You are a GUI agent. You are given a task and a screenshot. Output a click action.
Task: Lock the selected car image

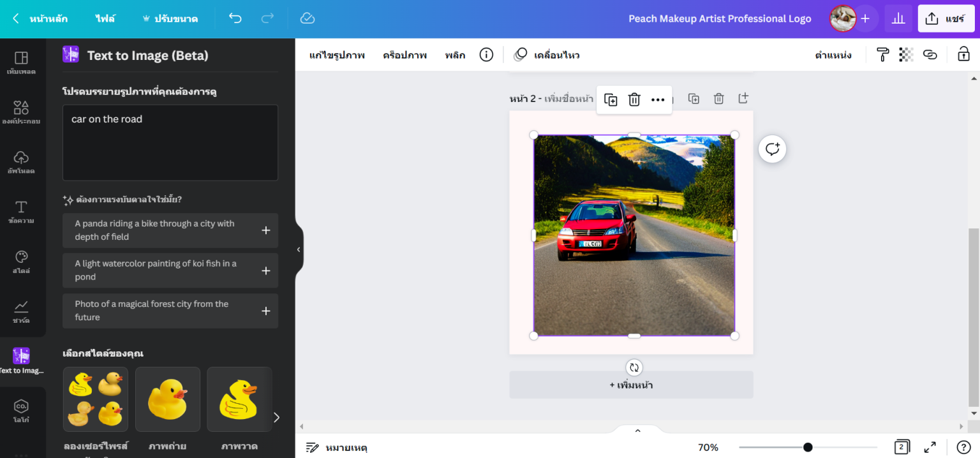click(x=963, y=54)
